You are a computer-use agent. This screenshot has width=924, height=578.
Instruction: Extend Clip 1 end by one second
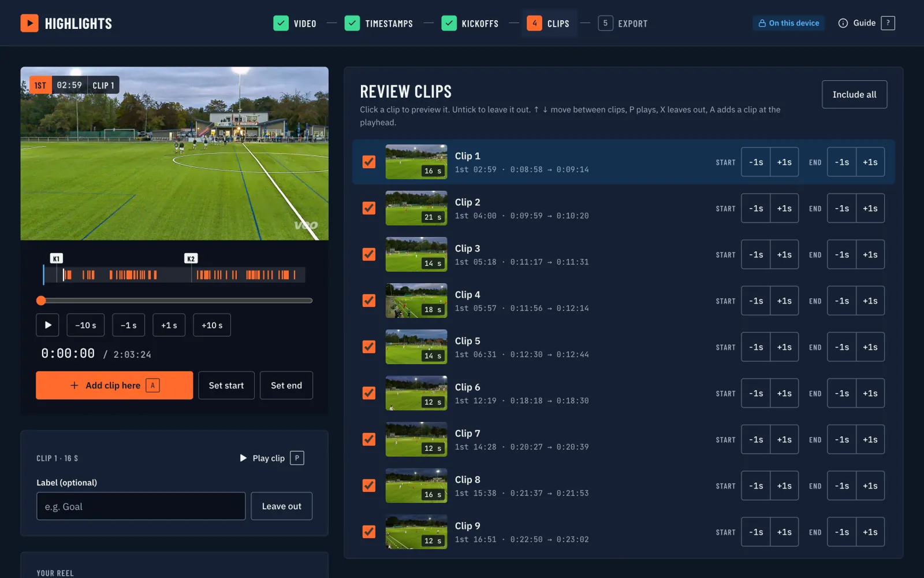click(x=870, y=162)
